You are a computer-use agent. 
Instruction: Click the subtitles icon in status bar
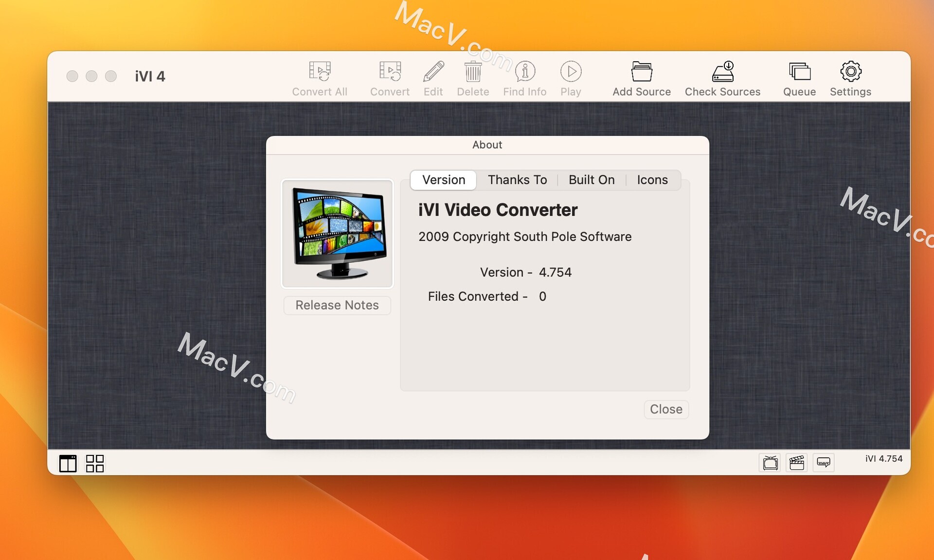(x=824, y=463)
